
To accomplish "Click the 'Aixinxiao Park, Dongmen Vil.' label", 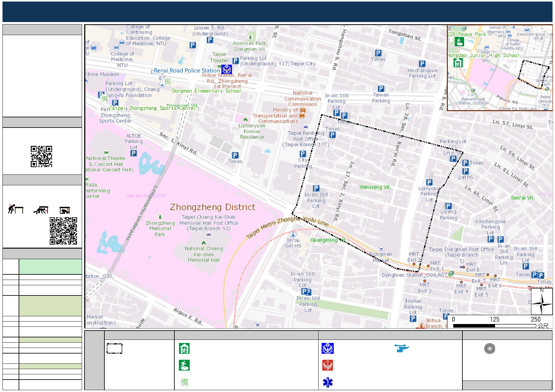I will coord(250,46).
